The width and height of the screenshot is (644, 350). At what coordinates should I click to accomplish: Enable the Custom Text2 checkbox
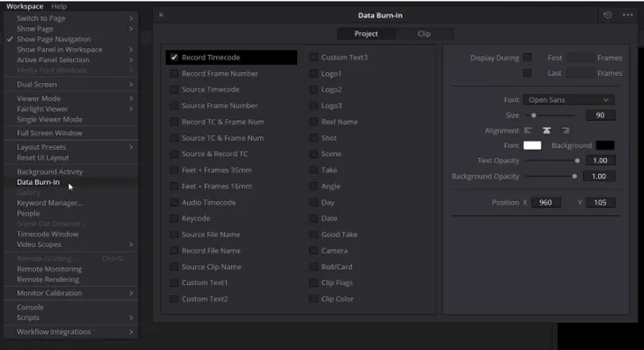click(x=173, y=299)
